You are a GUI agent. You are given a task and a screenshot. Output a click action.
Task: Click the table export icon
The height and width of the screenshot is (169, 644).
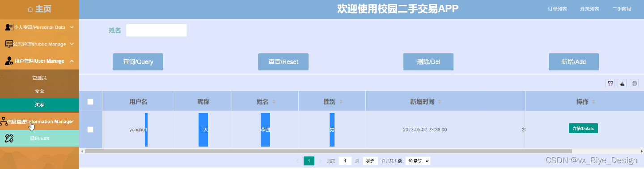622,83
